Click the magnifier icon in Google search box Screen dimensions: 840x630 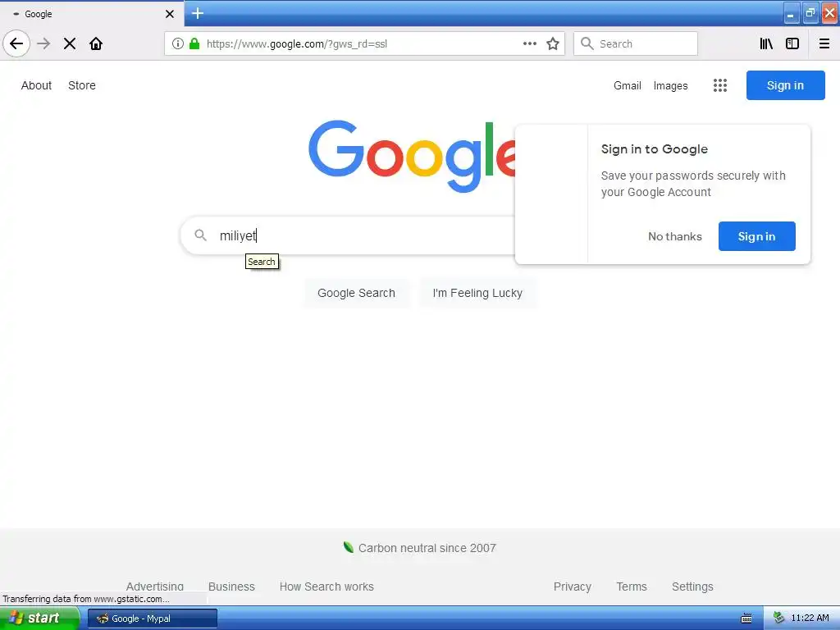point(200,235)
